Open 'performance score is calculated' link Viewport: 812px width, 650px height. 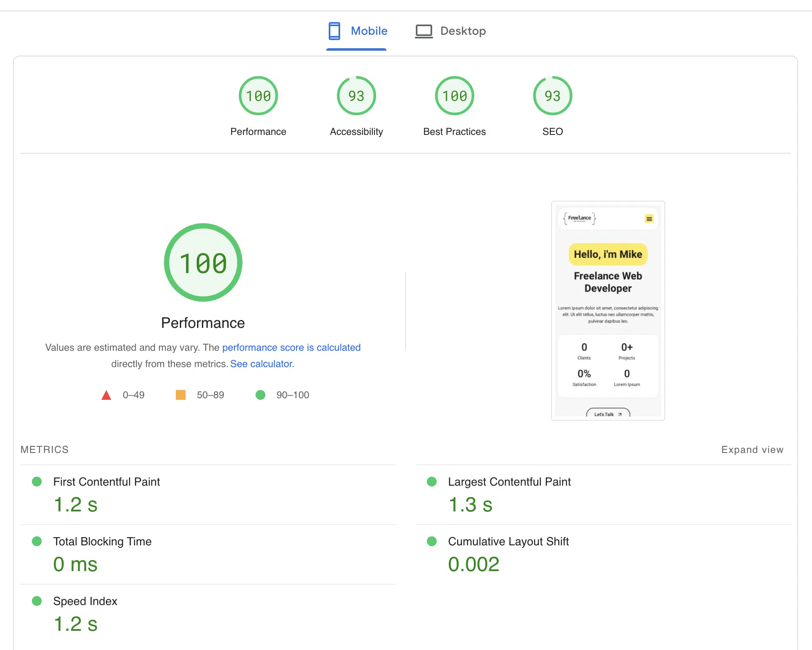(x=291, y=347)
